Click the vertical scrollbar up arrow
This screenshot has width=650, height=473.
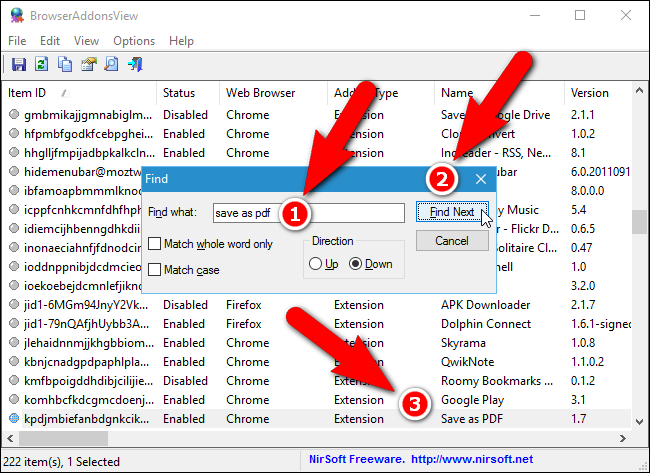click(x=639, y=90)
